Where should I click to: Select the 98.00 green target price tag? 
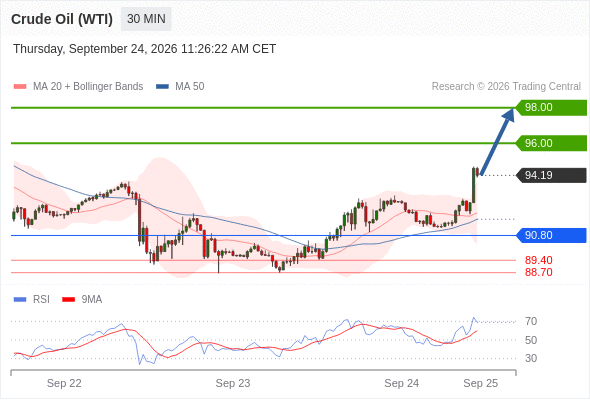click(551, 108)
